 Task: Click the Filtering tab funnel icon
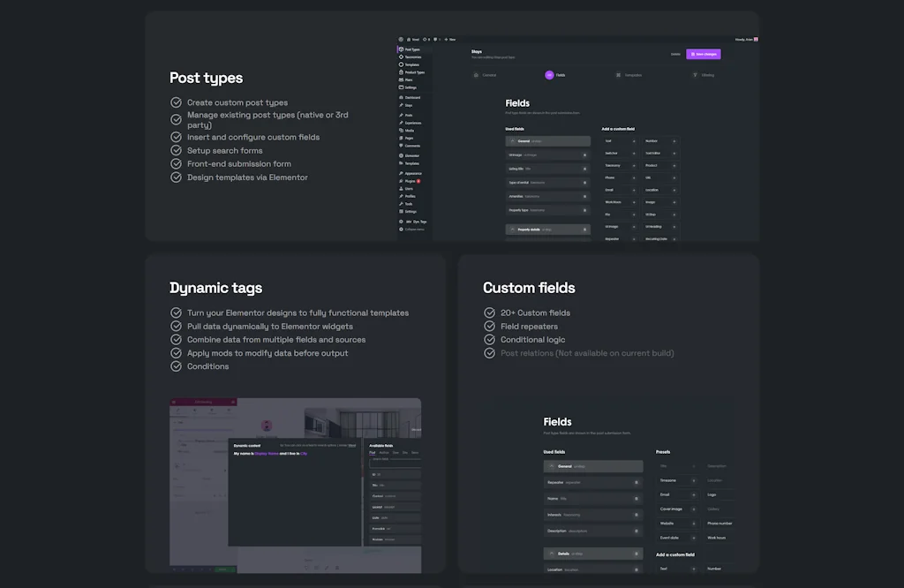click(696, 75)
